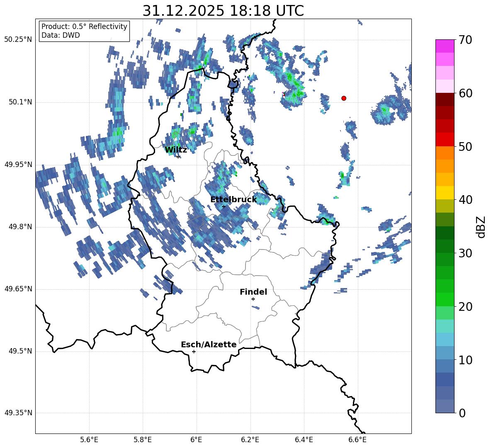The height and width of the screenshot is (448, 491).
Task: Click the 50.25°N latitude label
Action: [x=18, y=40]
